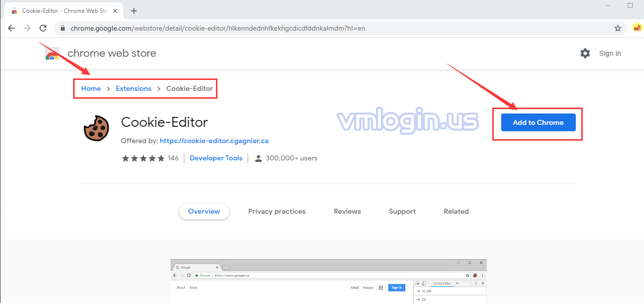Open Extensions breadcrumb link
This screenshot has height=303, width=644.
click(x=133, y=88)
